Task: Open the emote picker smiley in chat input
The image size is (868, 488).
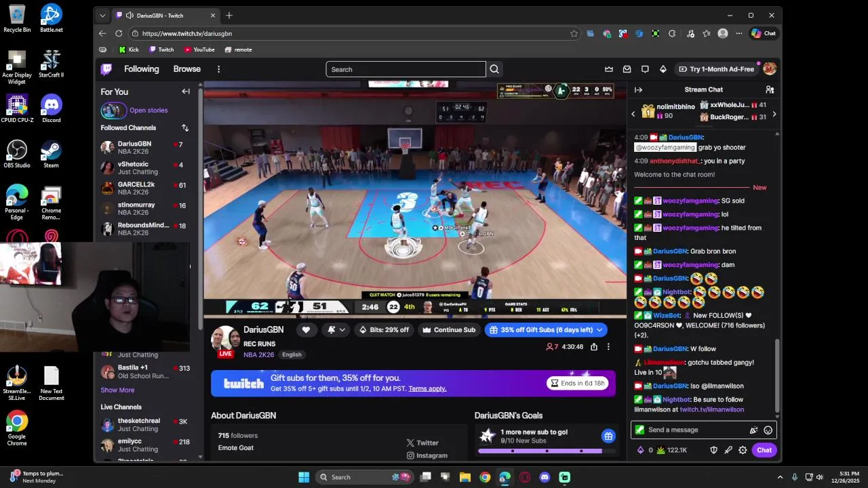Action: (768, 430)
